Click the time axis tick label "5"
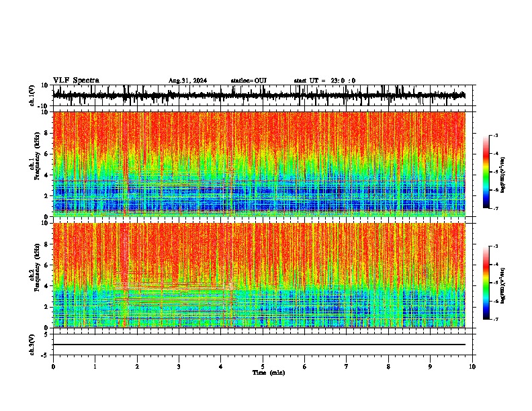Image resolution: width=532 pixels, height=411 pixels. 263,367
